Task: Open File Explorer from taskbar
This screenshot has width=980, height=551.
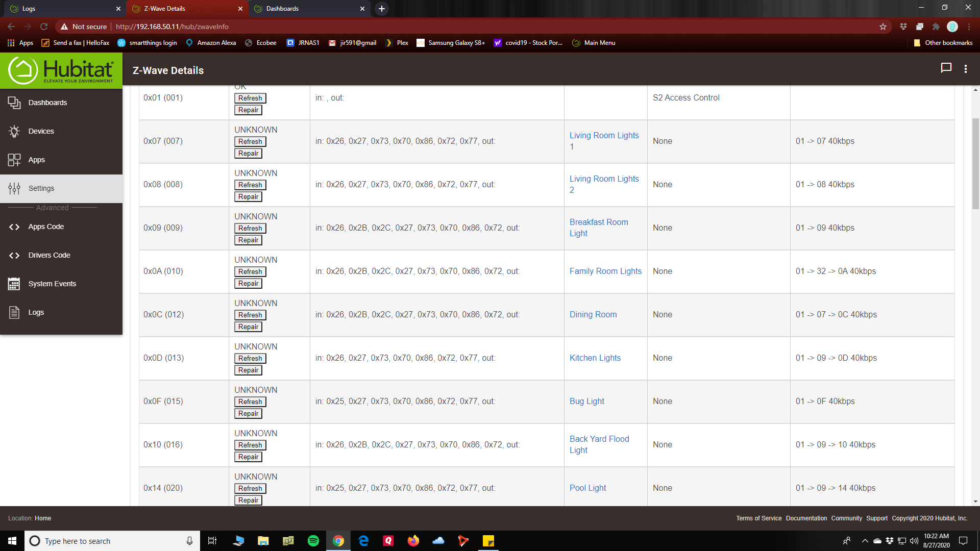Action: [263, 541]
